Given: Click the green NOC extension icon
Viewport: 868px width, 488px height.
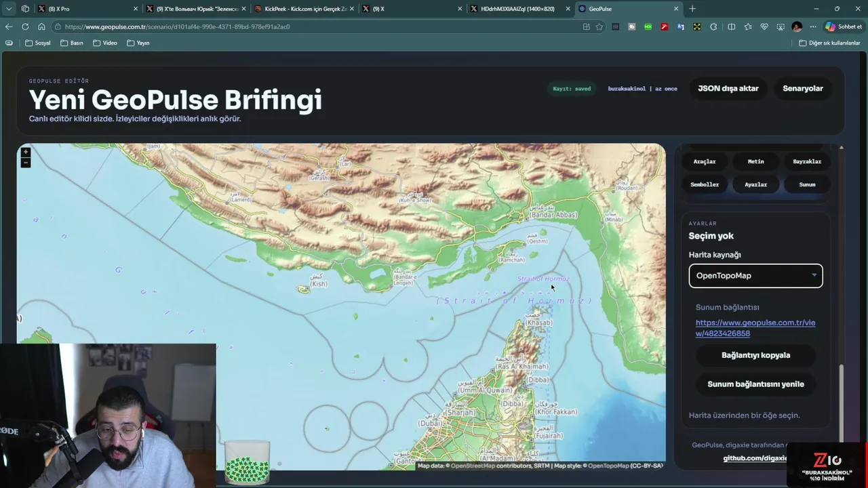Looking at the screenshot, I should [x=648, y=26].
